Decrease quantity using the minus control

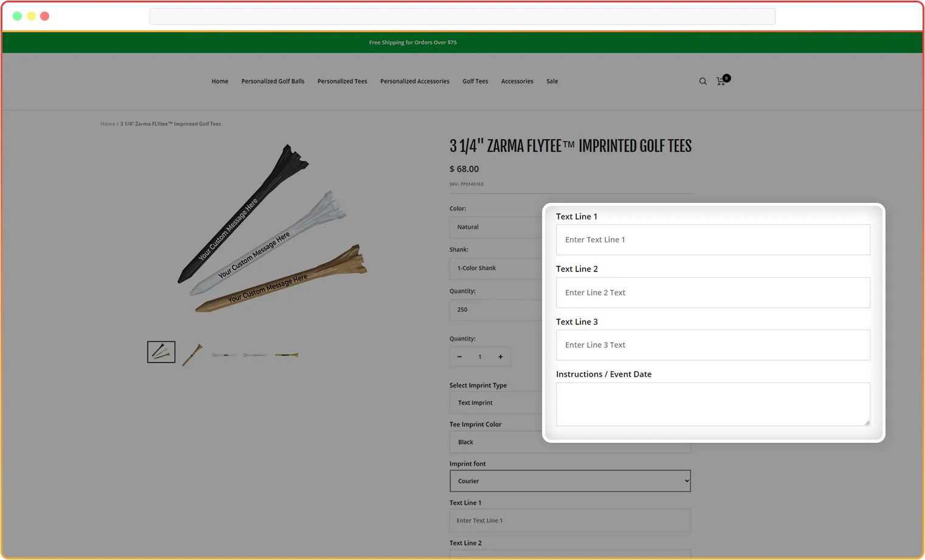[459, 357]
